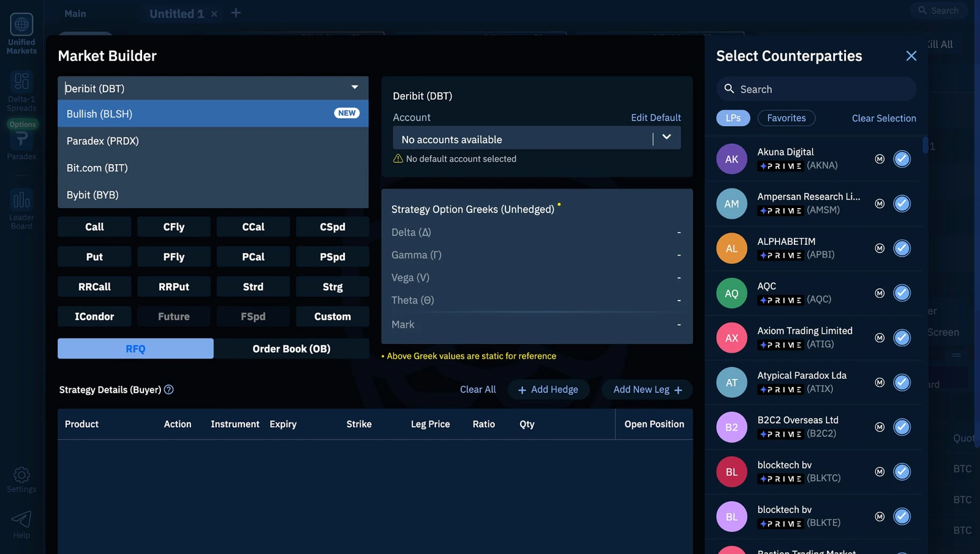Image resolution: width=980 pixels, height=554 pixels.
Task: Choose the Call strategy button
Action: coord(94,226)
